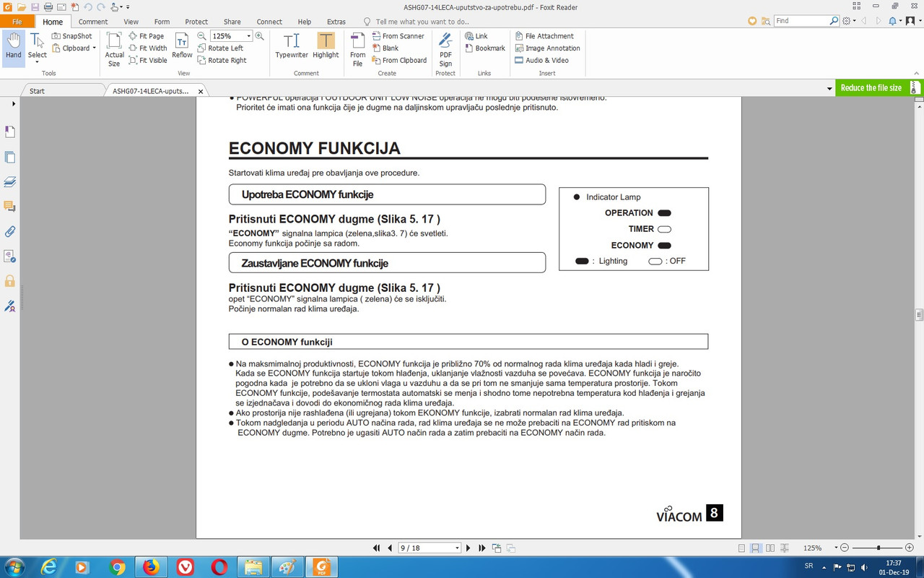Click the Find search field
The height and width of the screenshot is (578, 924).
pyautogui.click(x=801, y=21)
